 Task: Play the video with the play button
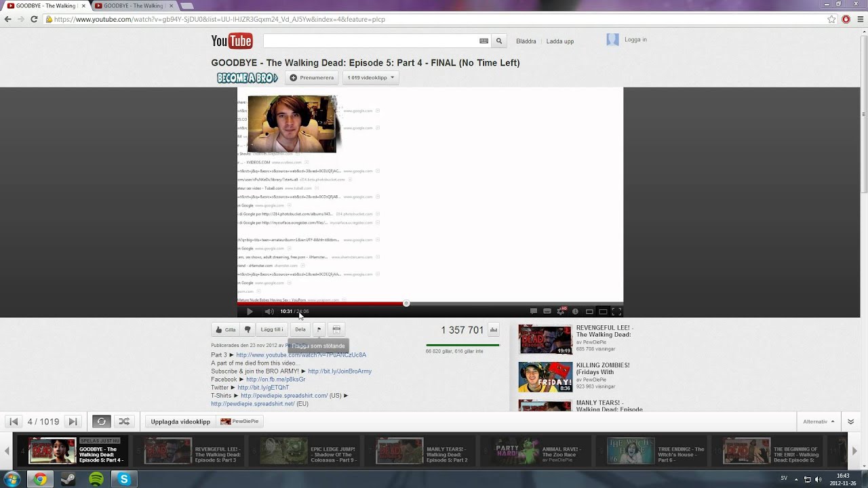tap(250, 312)
